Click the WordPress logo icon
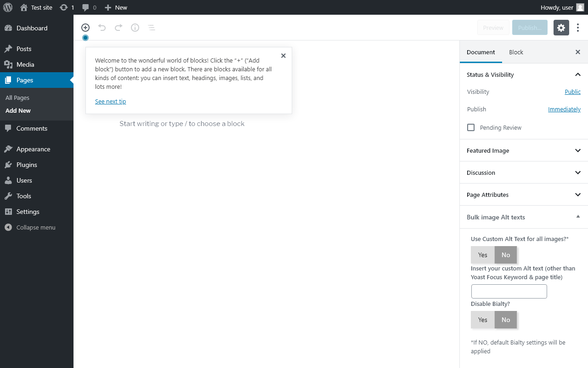Viewport: 588px width, 368px height. (x=7, y=7)
